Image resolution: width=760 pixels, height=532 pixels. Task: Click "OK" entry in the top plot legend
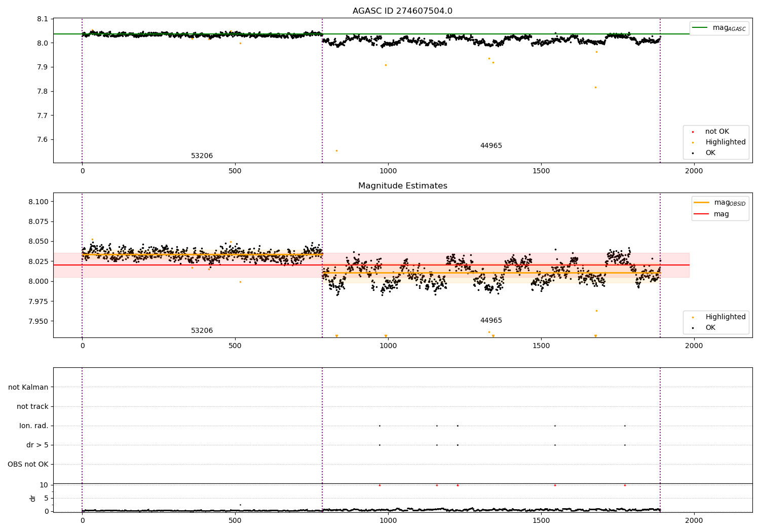(x=710, y=153)
